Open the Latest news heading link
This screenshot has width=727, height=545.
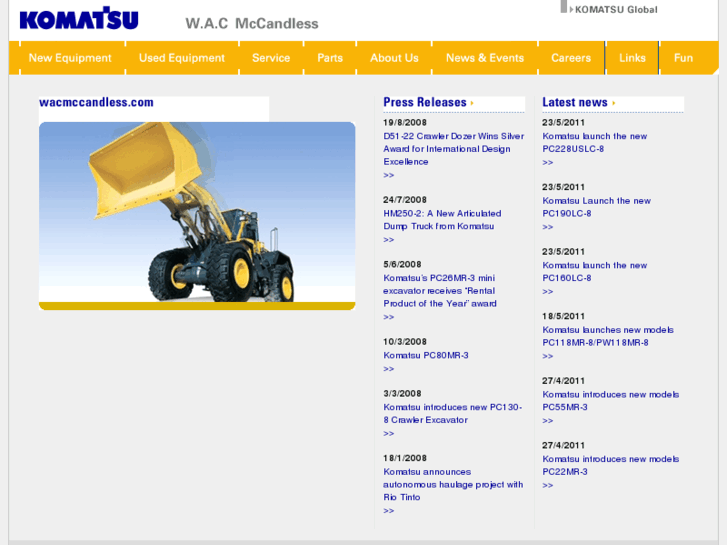click(x=575, y=102)
